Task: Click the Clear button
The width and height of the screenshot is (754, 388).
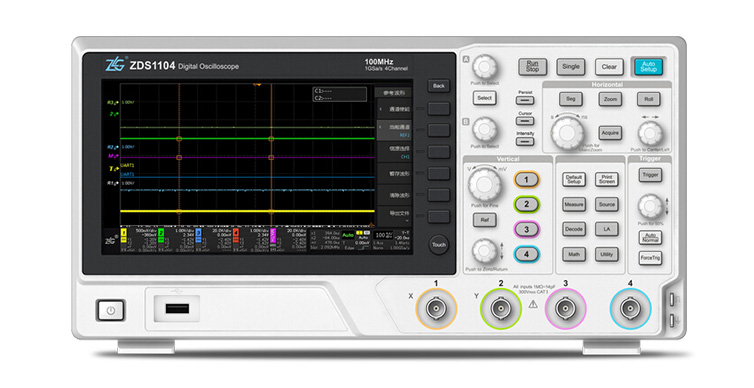Action: [x=609, y=67]
